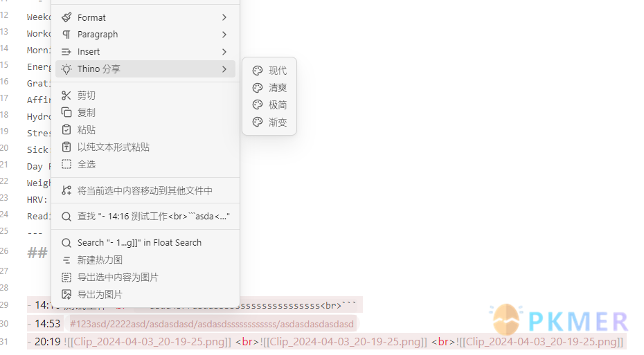Choose 剪切 from the context menu
The height and width of the screenshot is (355, 644).
pos(145,95)
